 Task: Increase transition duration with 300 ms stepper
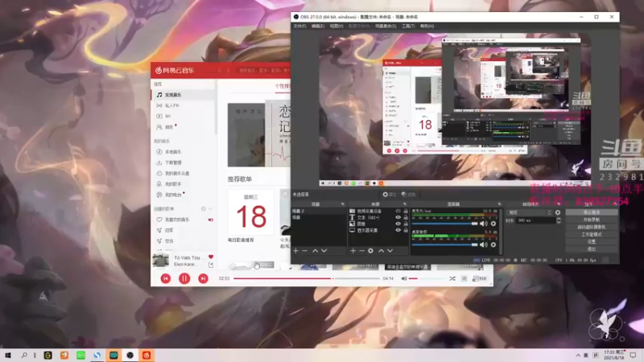(x=558, y=219)
